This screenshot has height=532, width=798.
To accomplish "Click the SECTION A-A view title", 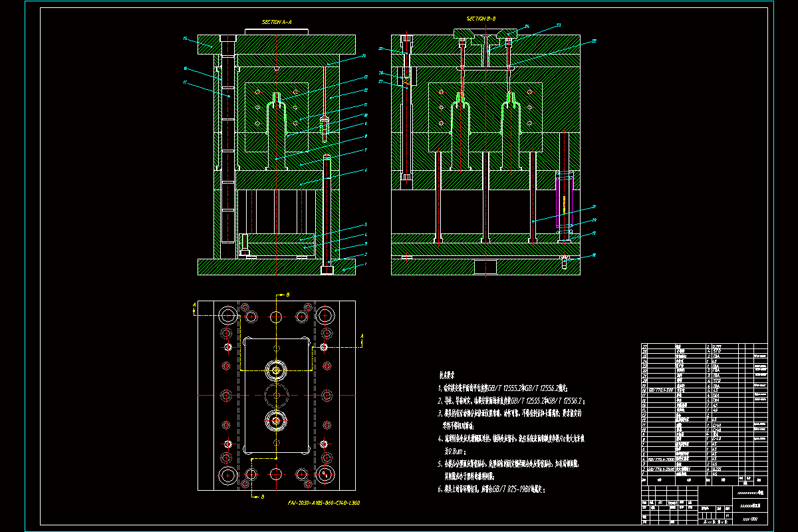I will pos(277,22).
